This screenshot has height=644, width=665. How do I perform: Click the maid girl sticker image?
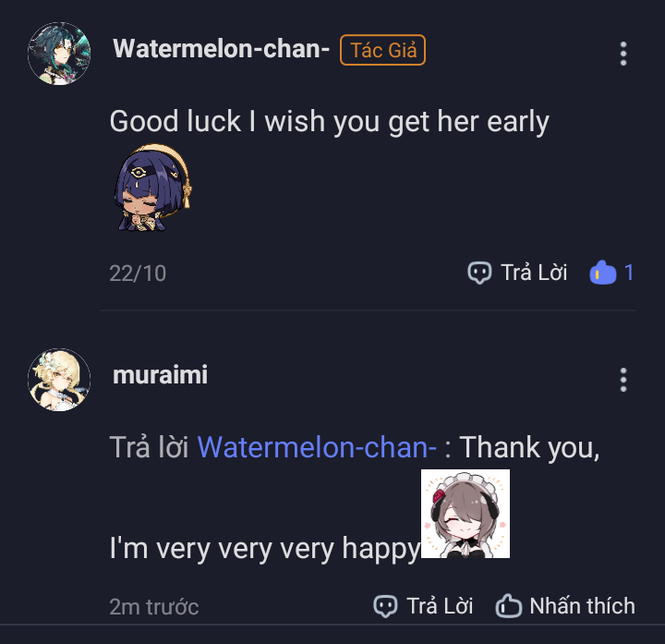tap(465, 514)
